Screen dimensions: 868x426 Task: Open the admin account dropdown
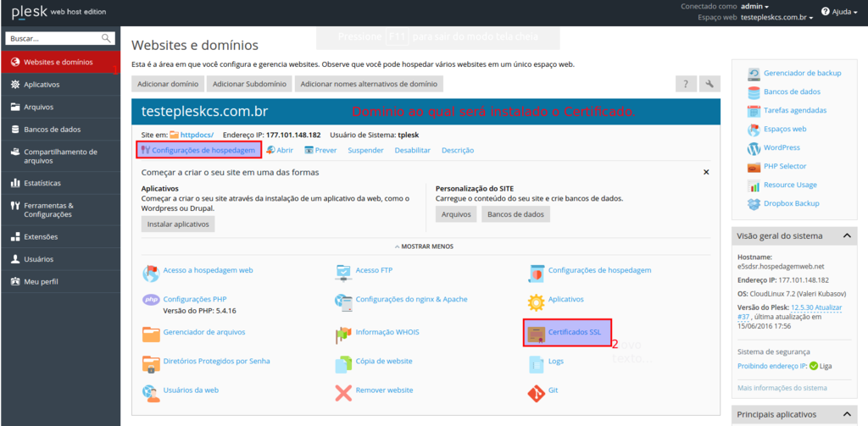pyautogui.click(x=754, y=7)
